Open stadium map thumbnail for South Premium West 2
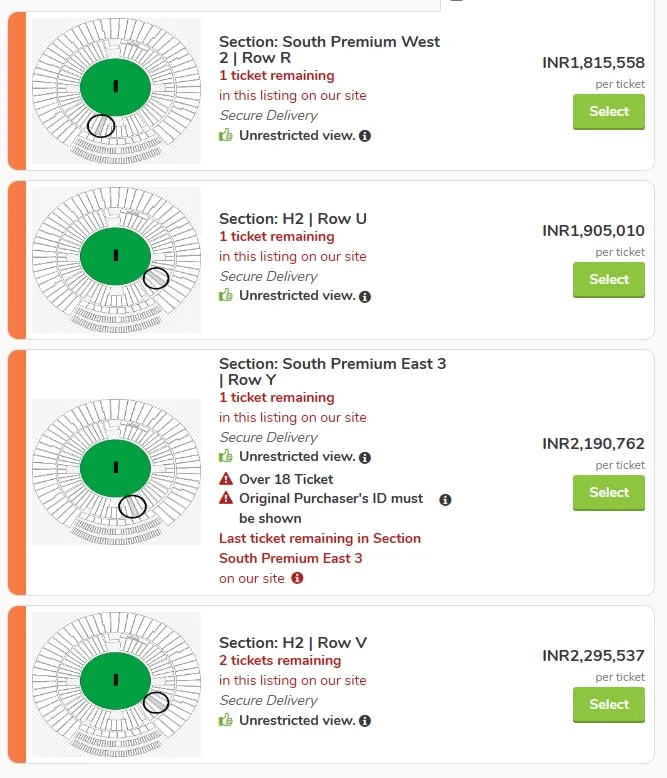The height and width of the screenshot is (778, 667). click(x=117, y=91)
